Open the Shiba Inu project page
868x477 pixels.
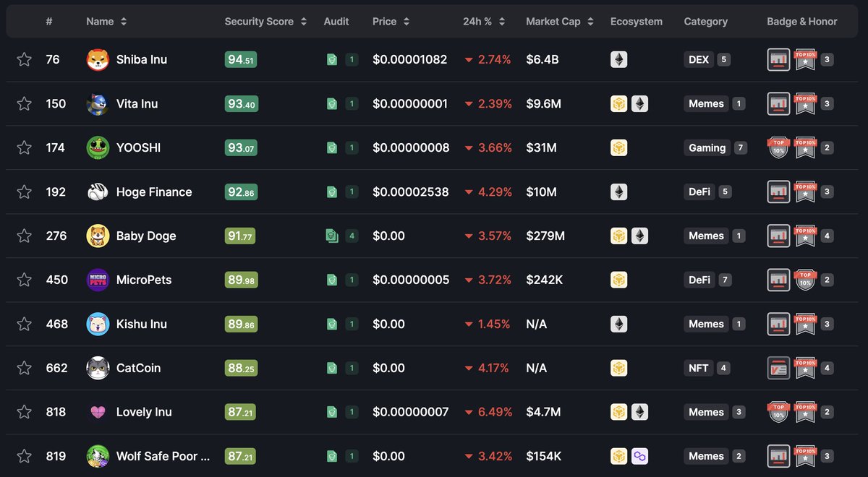tap(142, 59)
